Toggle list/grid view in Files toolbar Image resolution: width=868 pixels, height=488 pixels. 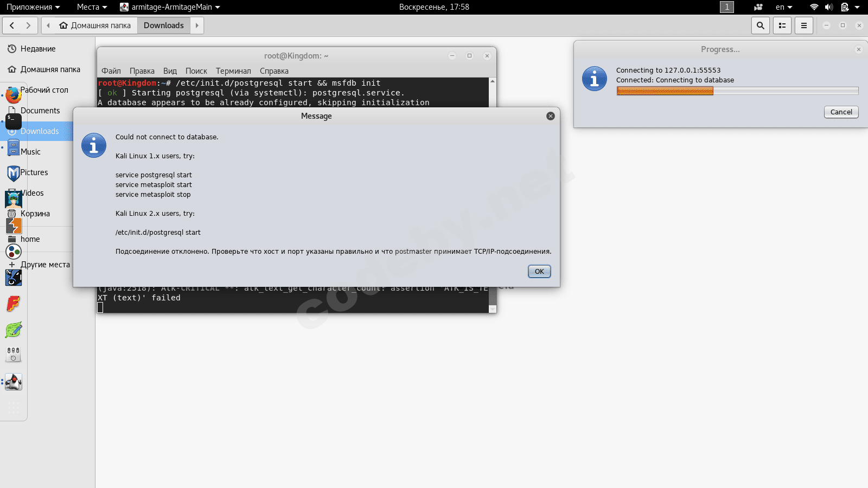tap(782, 25)
